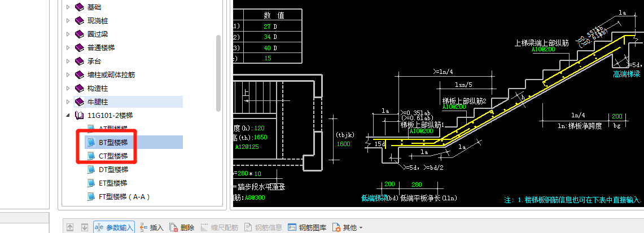Click the bg value 200

(617, 116)
